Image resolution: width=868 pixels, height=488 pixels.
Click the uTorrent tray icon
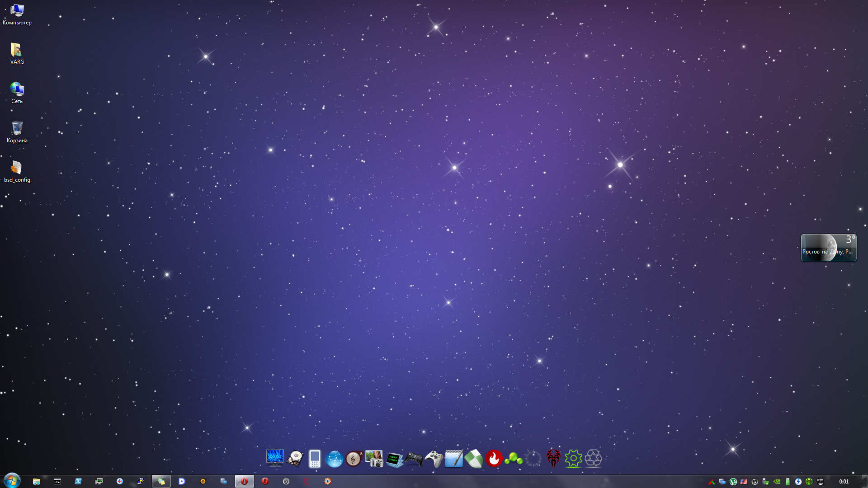coord(733,482)
